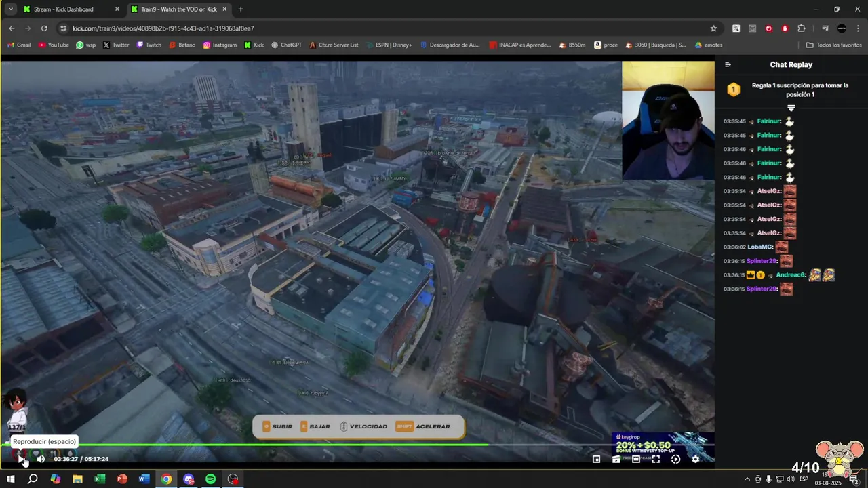Image resolution: width=868 pixels, height=488 pixels.
Task: Show hidden system tray icons
Action: 747,479
